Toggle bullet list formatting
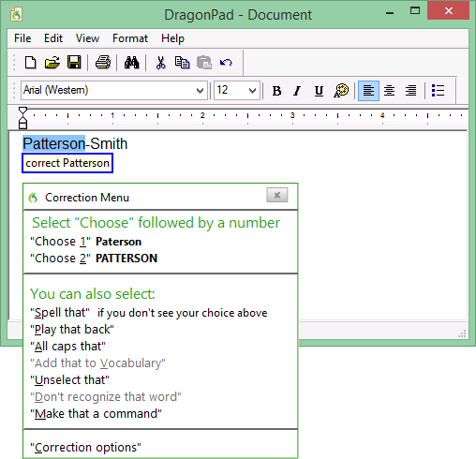The width and height of the screenshot is (476, 459). pos(438,91)
